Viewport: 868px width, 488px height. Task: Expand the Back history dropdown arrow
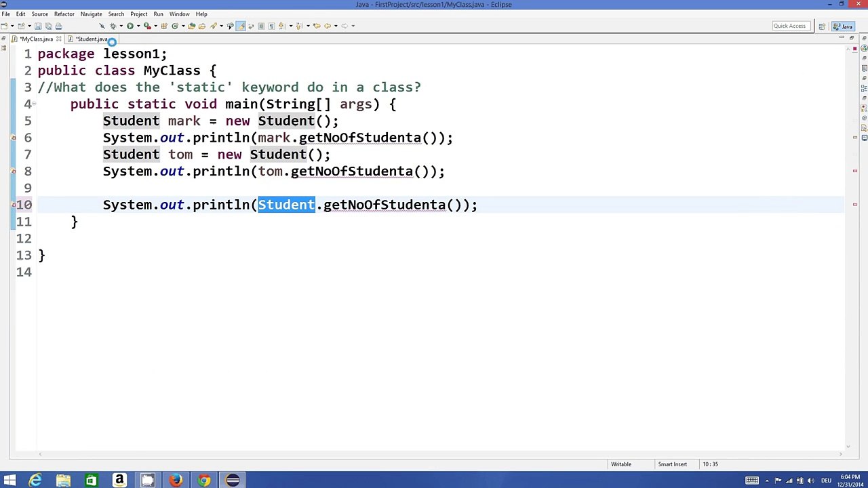[336, 26]
